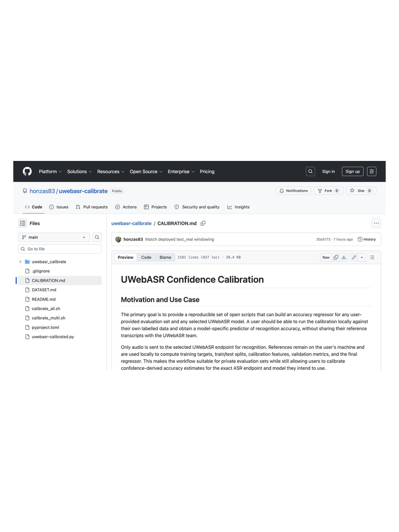The width and height of the screenshot is (399, 532).
Task: Switch to the Code repository tab
Action: pos(34,207)
